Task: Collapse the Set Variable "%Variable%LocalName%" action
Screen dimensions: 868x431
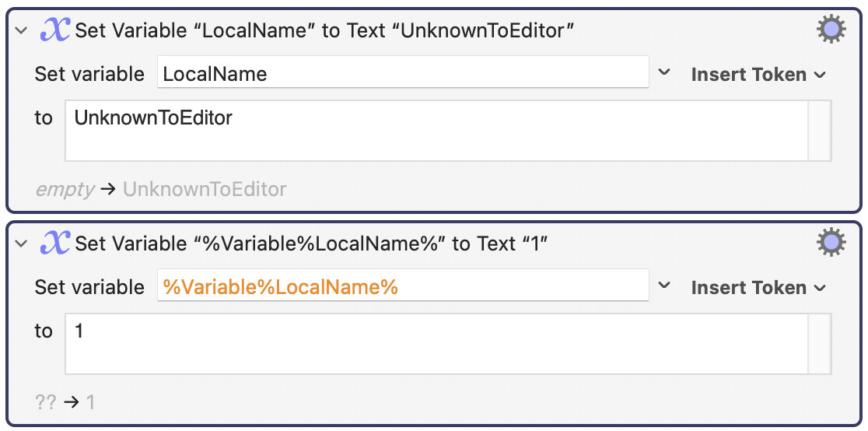Action: coord(21,244)
